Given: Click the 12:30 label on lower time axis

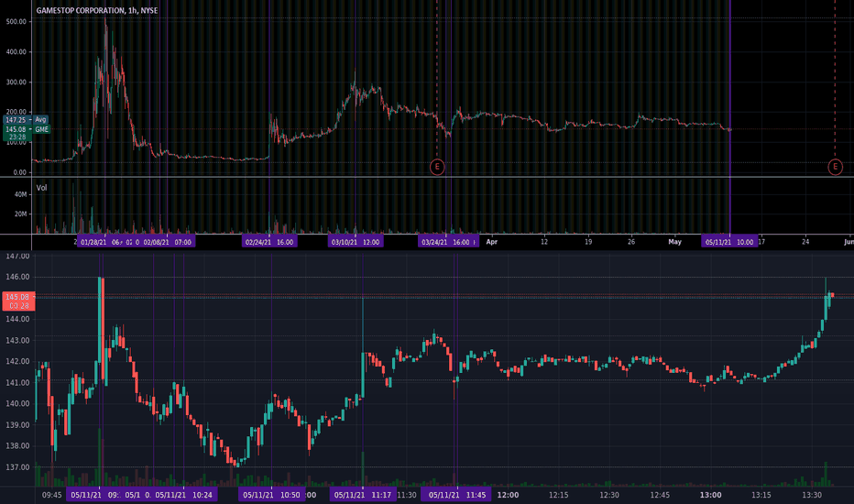Looking at the screenshot, I should point(609,495).
